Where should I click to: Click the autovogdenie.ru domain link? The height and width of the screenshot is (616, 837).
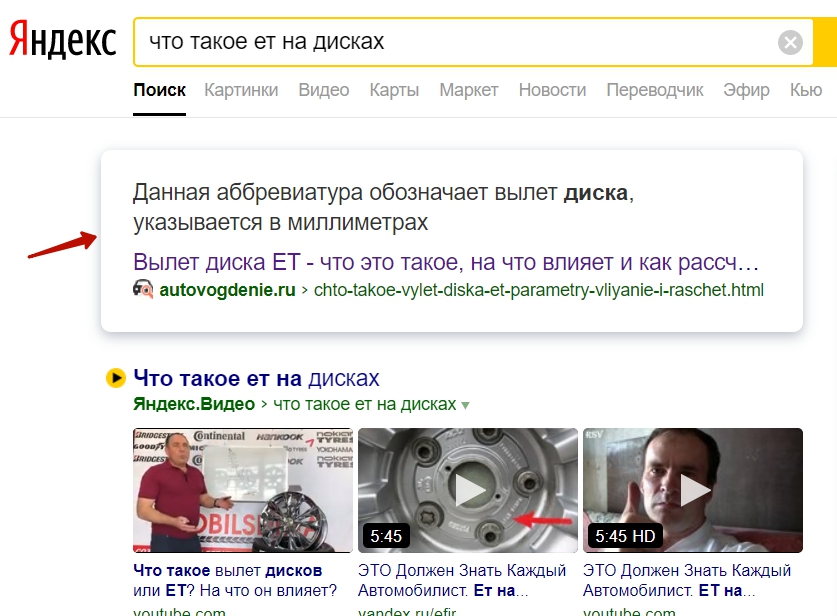pos(227,291)
